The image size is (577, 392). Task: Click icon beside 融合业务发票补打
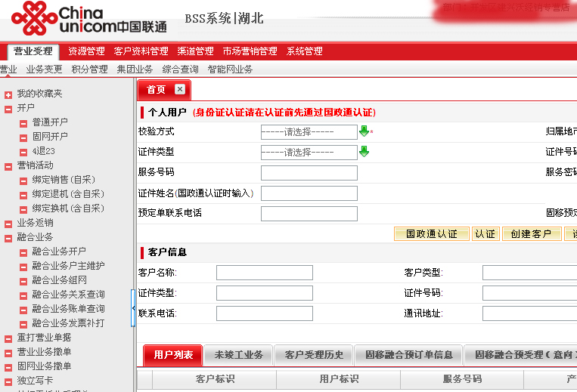pyautogui.click(x=23, y=325)
